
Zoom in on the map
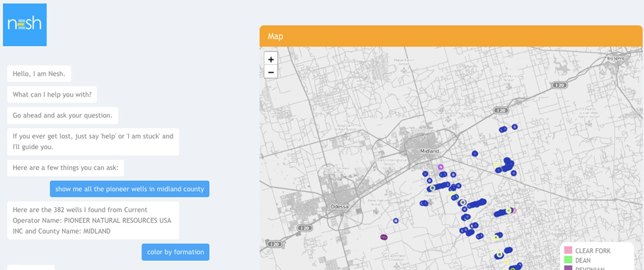[x=270, y=59]
